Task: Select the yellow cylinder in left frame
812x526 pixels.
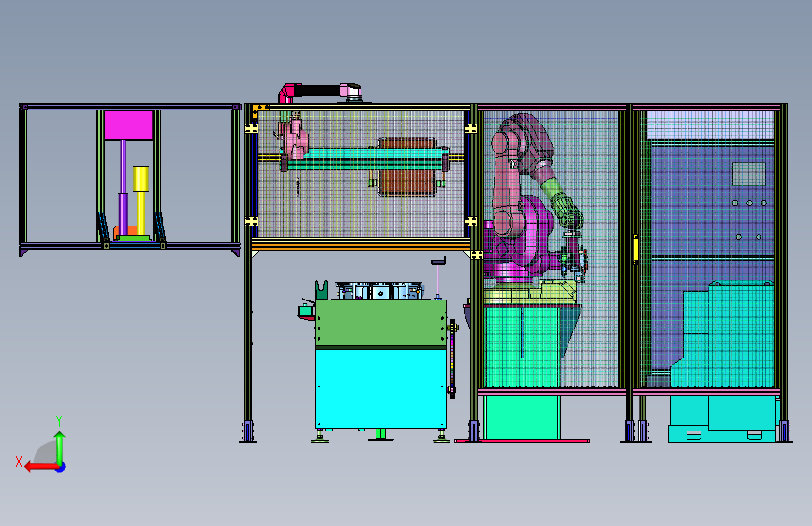Action: [x=140, y=200]
